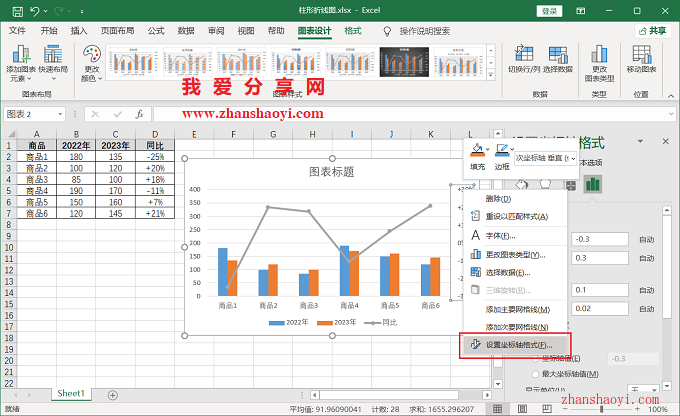Open 快速布局 (Quick Layout) gallery
The image size is (680, 416).
point(53,64)
